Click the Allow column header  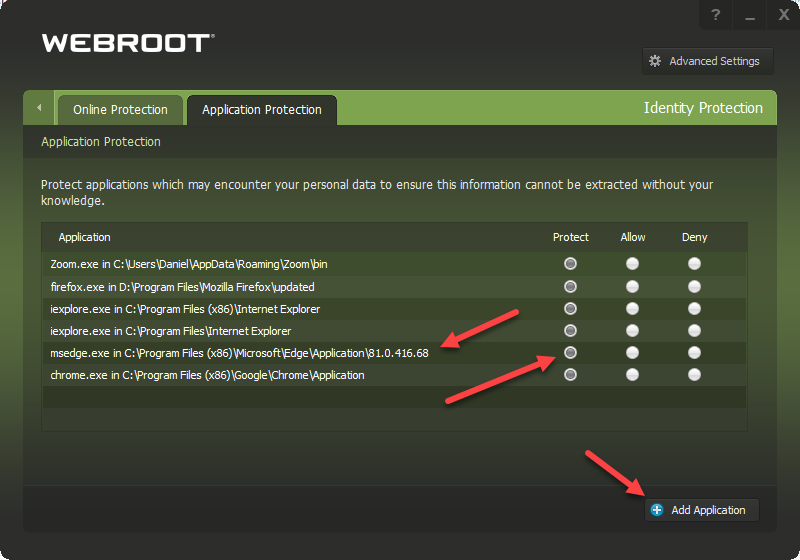click(633, 237)
